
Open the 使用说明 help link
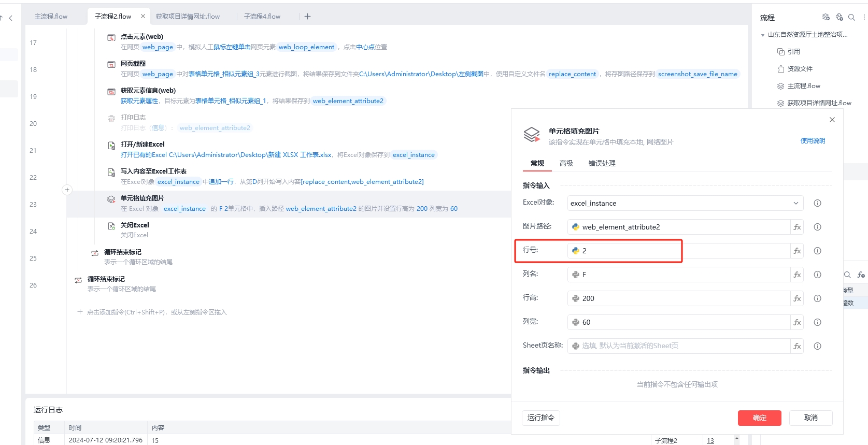(x=813, y=141)
